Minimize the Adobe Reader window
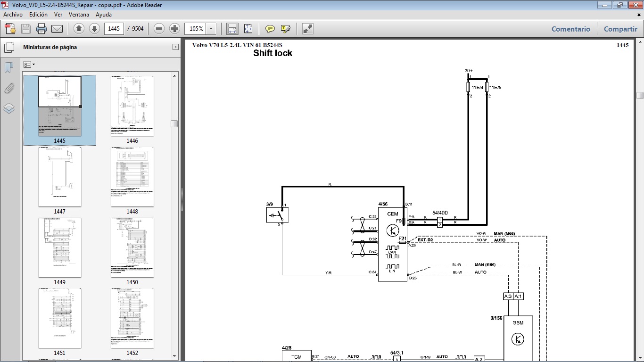644x362 pixels. [x=604, y=5]
